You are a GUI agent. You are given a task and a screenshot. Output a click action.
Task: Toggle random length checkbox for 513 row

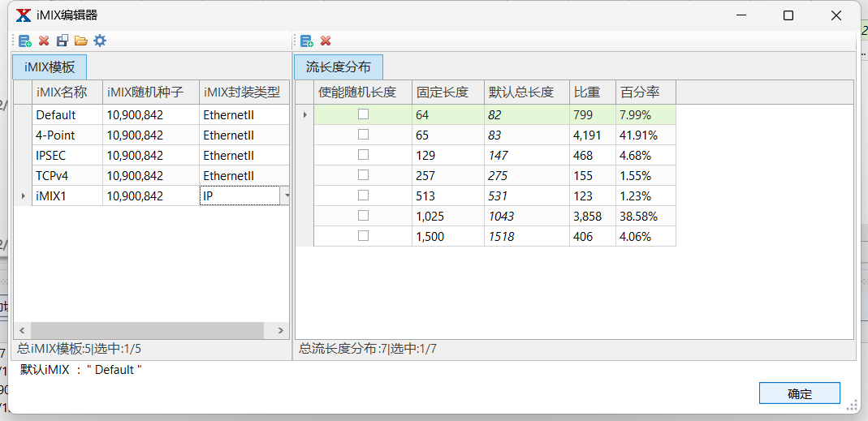coord(363,196)
